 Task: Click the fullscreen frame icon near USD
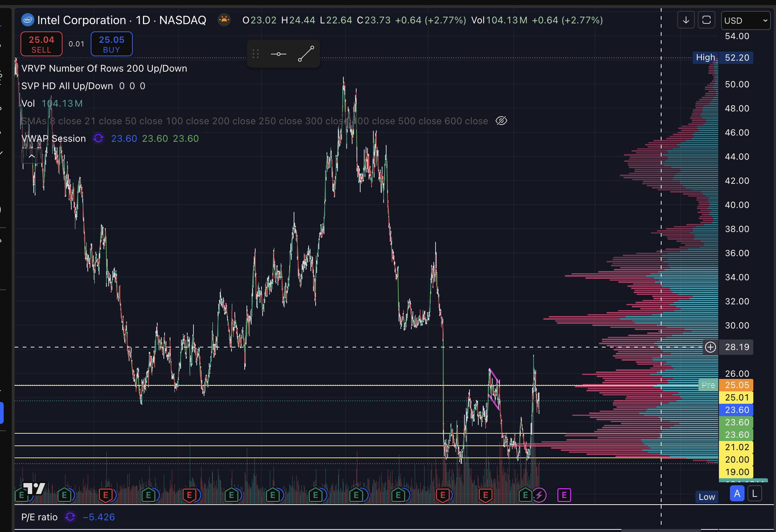[x=706, y=20]
